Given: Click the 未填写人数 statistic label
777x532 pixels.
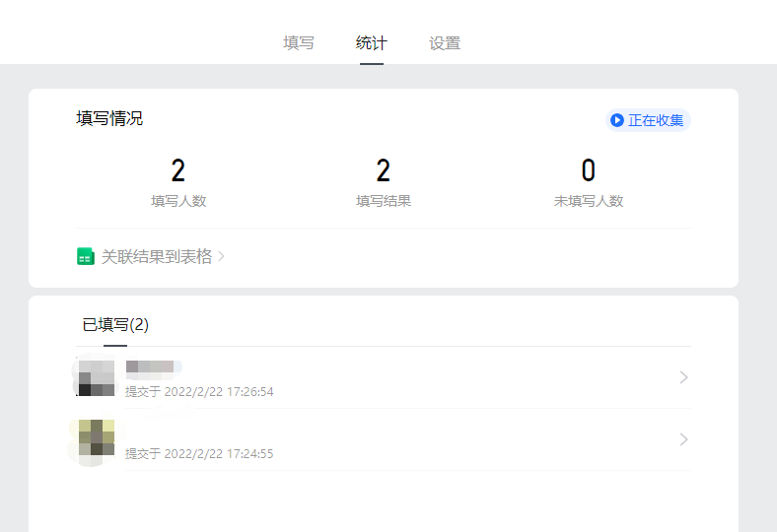Looking at the screenshot, I should click(589, 201).
